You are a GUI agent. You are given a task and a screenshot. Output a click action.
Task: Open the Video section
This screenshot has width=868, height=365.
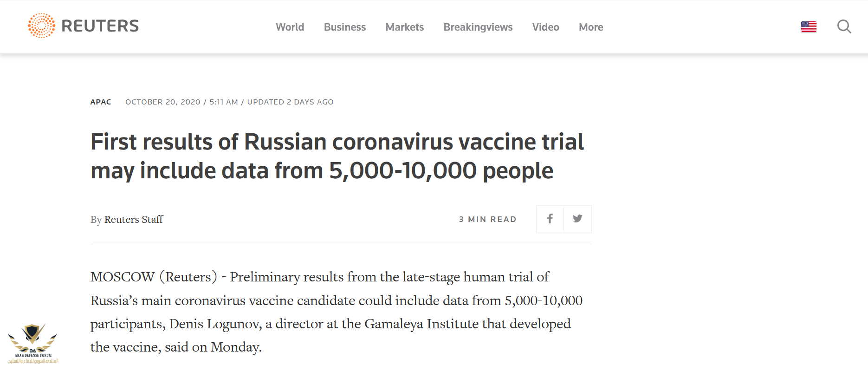(545, 27)
